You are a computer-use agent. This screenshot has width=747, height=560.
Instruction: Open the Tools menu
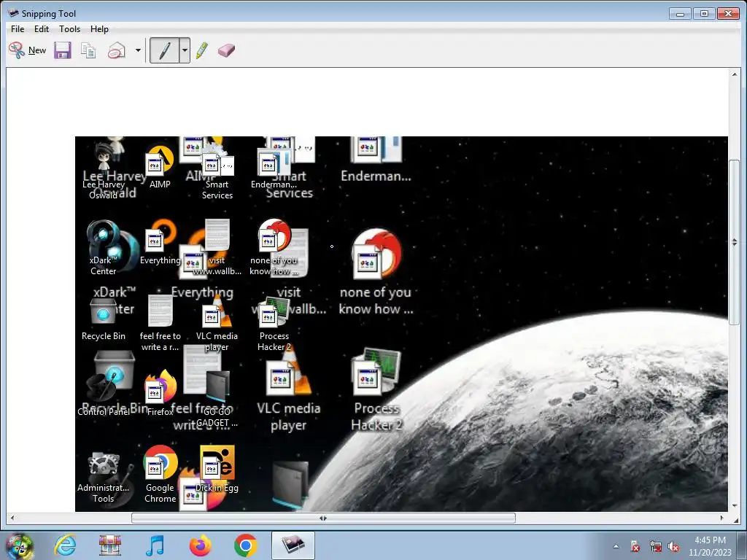pos(69,29)
